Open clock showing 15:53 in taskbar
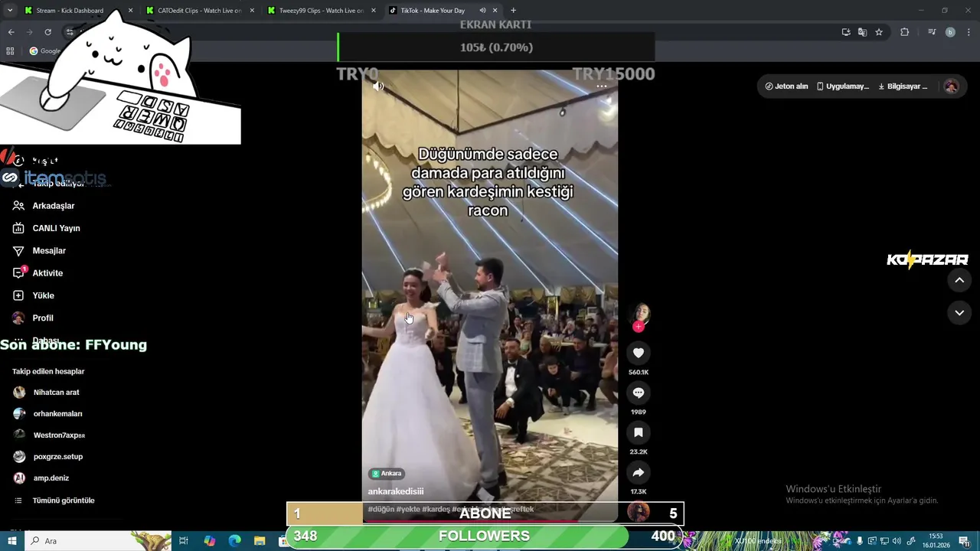The image size is (980, 551). 936,541
